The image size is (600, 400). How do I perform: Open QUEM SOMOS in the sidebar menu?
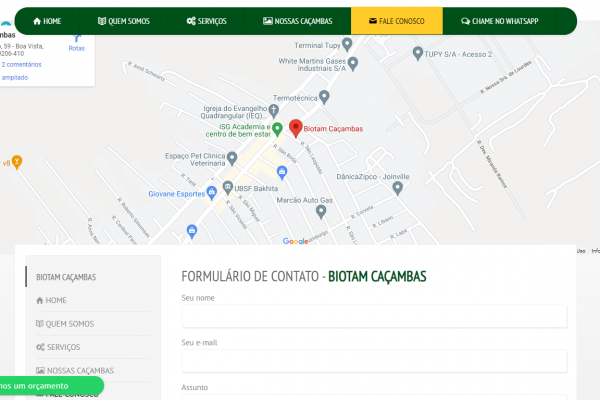pyautogui.click(x=65, y=324)
